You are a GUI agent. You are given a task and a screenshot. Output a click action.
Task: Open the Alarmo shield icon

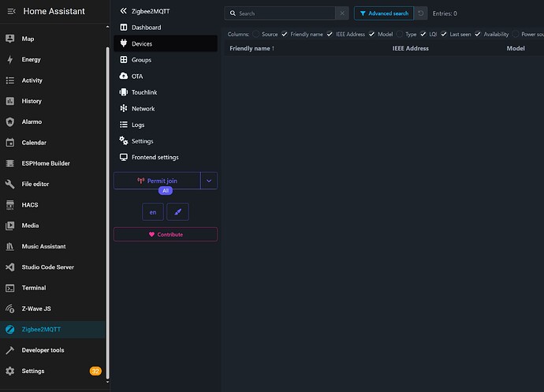click(x=10, y=122)
